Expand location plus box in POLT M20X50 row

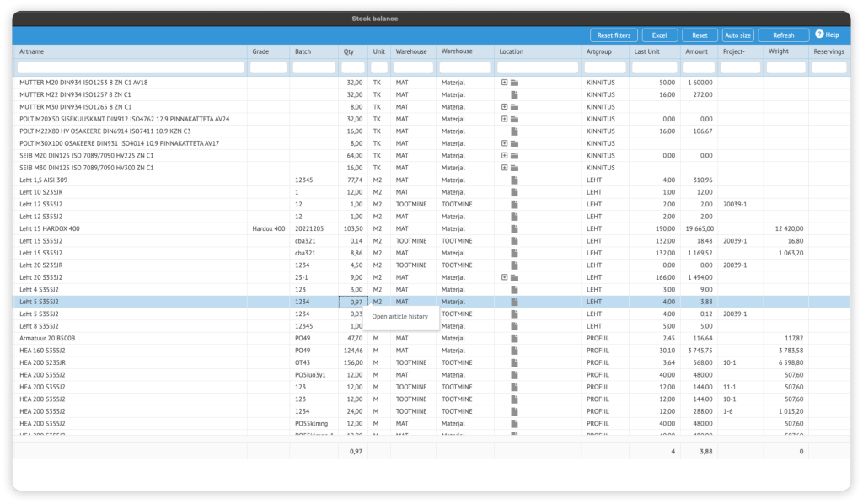pyautogui.click(x=504, y=119)
